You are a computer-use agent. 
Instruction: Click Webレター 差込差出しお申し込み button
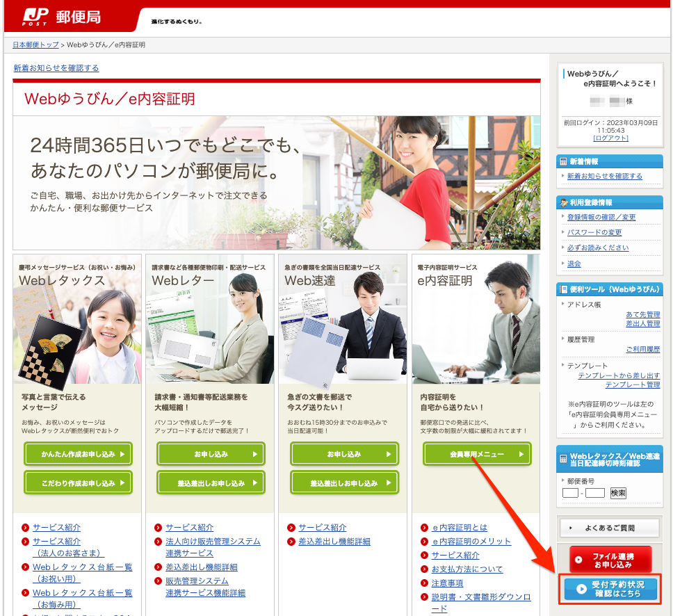[211, 483]
